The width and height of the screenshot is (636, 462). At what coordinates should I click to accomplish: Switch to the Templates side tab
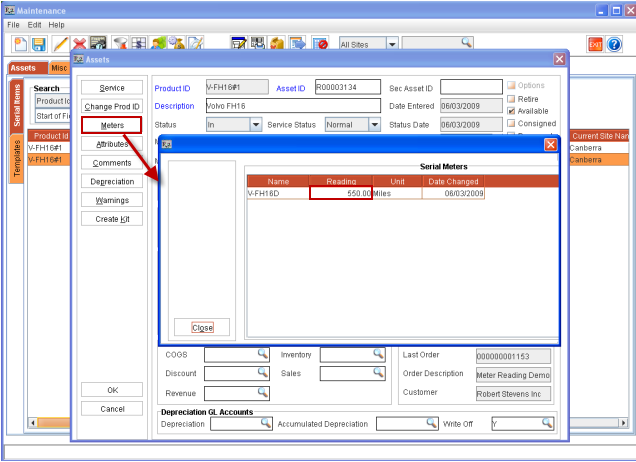(17, 159)
